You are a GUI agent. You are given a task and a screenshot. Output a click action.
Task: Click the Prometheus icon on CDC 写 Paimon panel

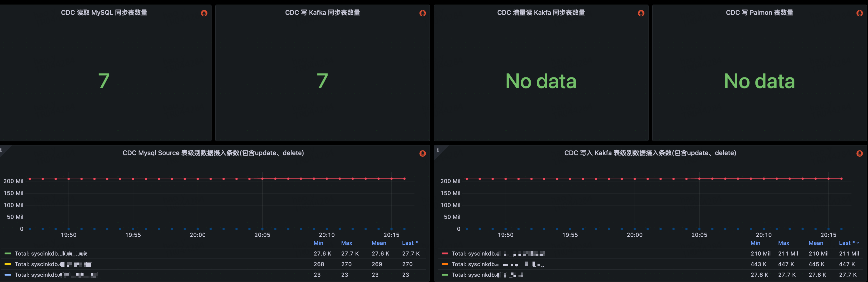(x=859, y=13)
